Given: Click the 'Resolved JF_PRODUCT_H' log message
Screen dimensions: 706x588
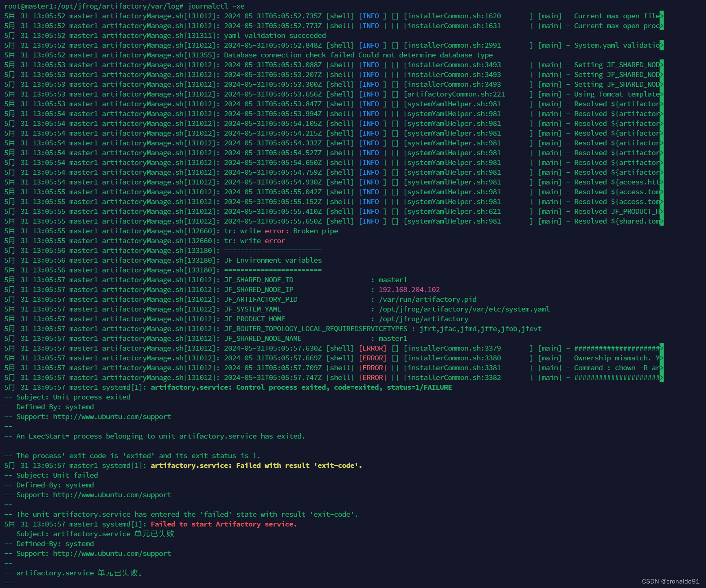Looking at the screenshot, I should (x=617, y=211).
